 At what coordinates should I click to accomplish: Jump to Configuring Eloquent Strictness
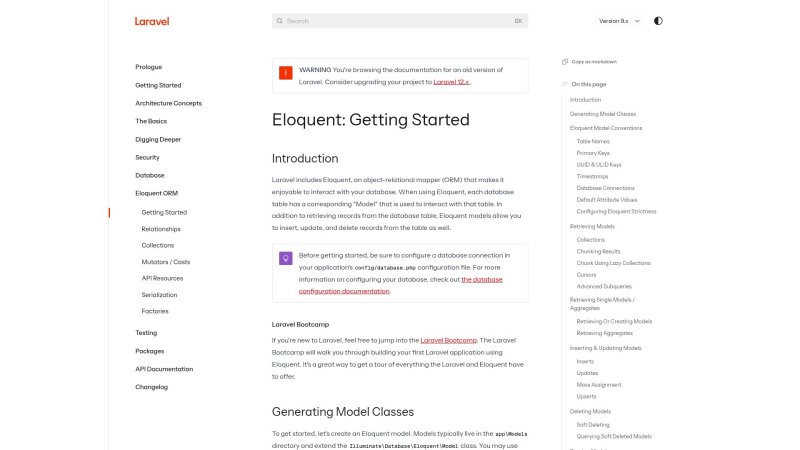616,211
